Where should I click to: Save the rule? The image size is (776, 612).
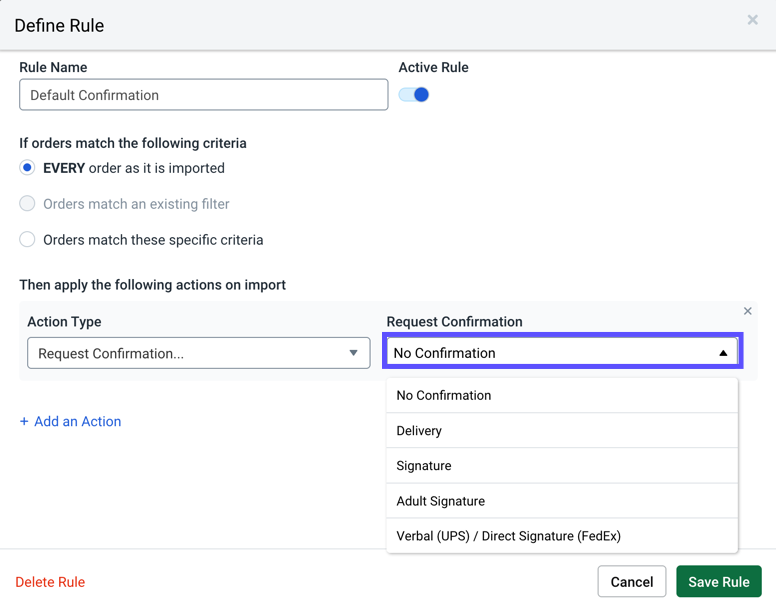pyautogui.click(x=719, y=581)
